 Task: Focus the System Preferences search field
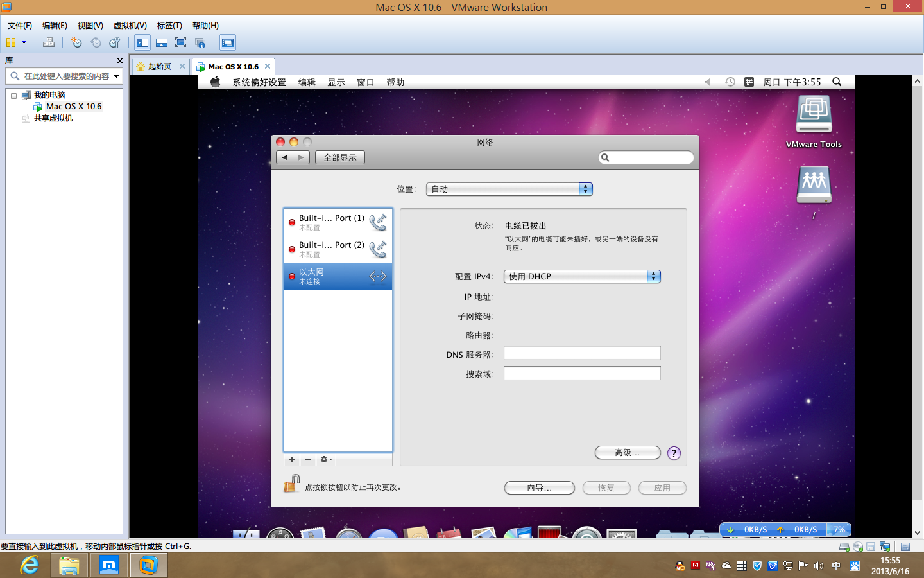pyautogui.click(x=646, y=157)
